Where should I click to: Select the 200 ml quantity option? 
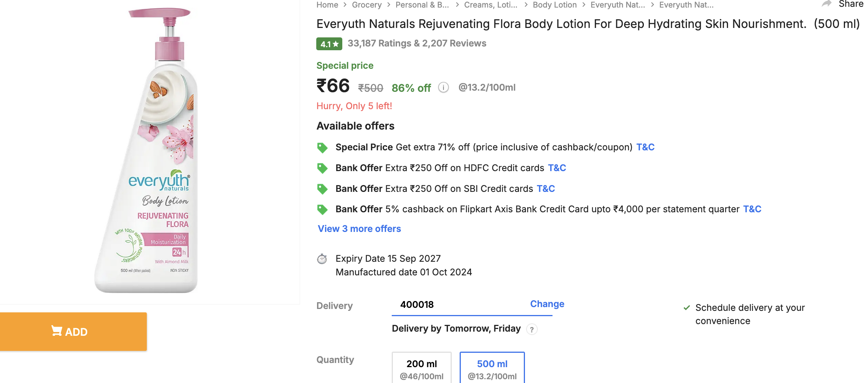click(422, 368)
